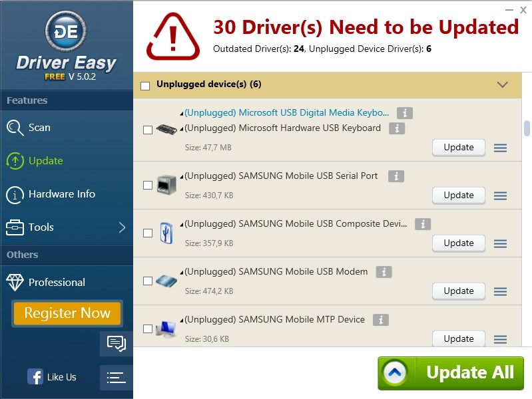Viewport: 532px width, 399px height.
Task: Check the SAMSUNG Mobile USB Modem checkbox
Action: 148,281
